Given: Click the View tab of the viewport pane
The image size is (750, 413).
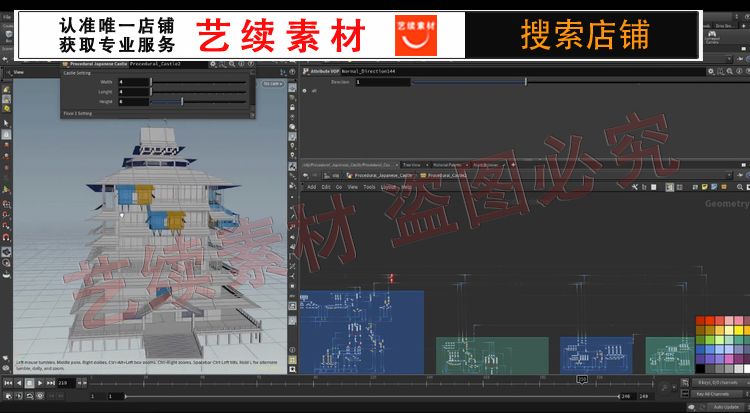Looking at the screenshot, I should (18, 72).
